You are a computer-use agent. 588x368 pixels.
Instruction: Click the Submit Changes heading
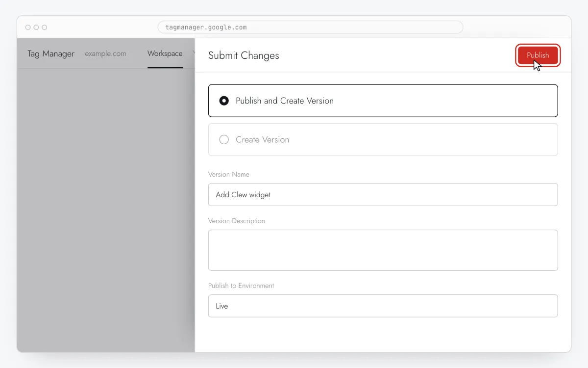coord(244,55)
